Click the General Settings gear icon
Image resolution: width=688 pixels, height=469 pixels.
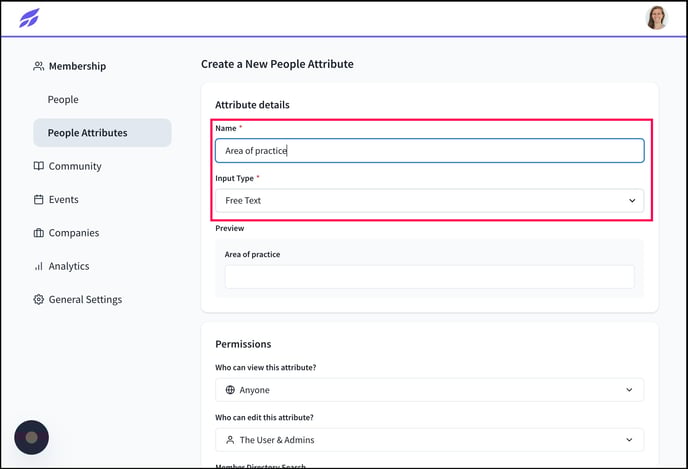39,300
